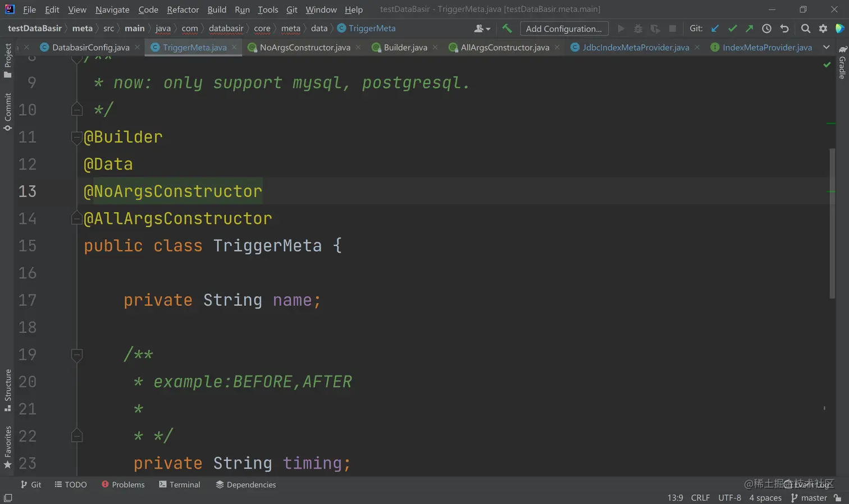
Task: Open the File menu
Action: pos(30,10)
